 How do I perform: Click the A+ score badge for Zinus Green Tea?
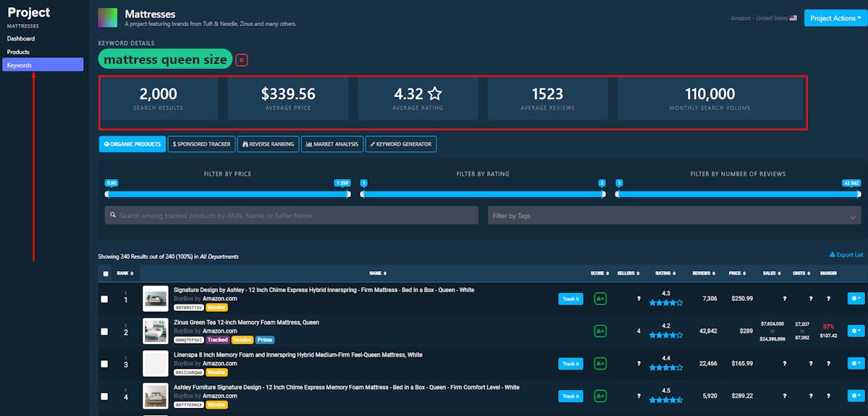pyautogui.click(x=601, y=331)
